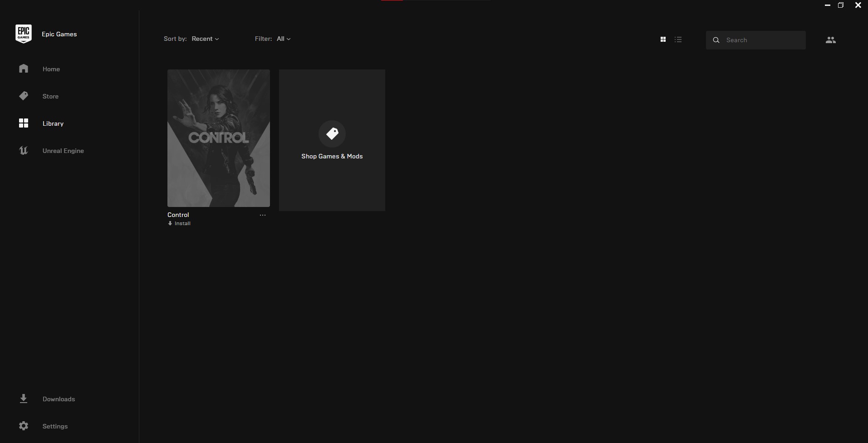The width and height of the screenshot is (868, 443).
Task: Expand the Sort by Recent dropdown
Action: 205,39
